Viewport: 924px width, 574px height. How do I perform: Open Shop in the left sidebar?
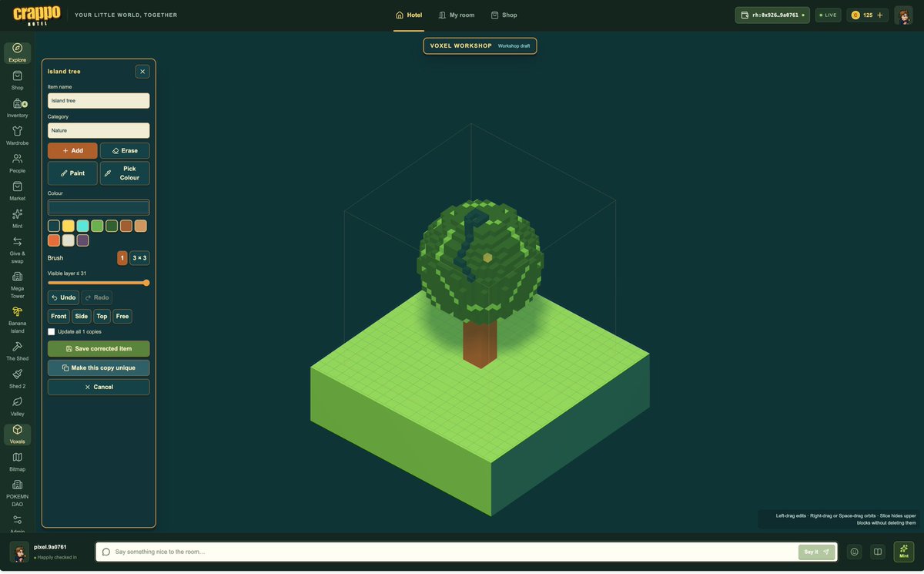(x=17, y=81)
